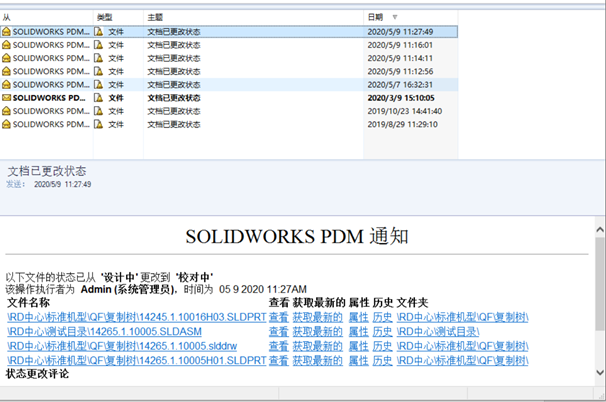Click scrollbar down arrow in notification pane
The width and height of the screenshot is (606, 402).
point(600,373)
